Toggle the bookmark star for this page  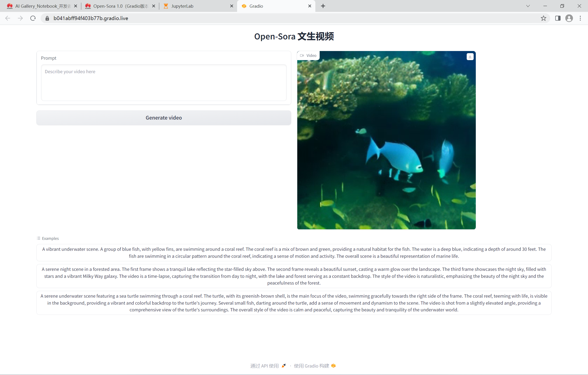tap(544, 18)
